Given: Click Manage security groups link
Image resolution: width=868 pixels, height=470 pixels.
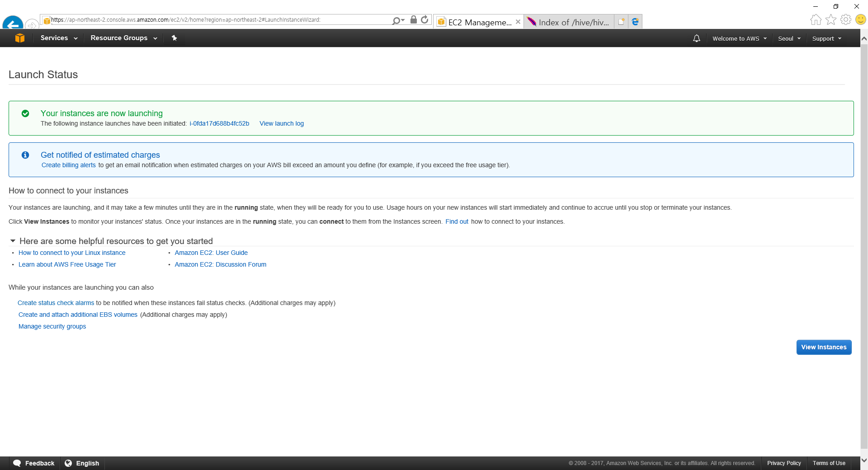Looking at the screenshot, I should [x=52, y=326].
